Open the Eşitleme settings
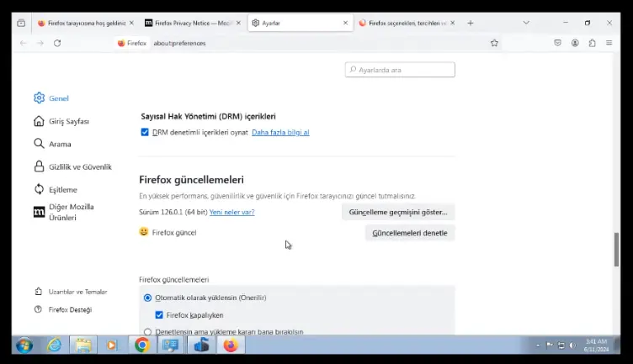The width and height of the screenshot is (633, 364). 56,189
